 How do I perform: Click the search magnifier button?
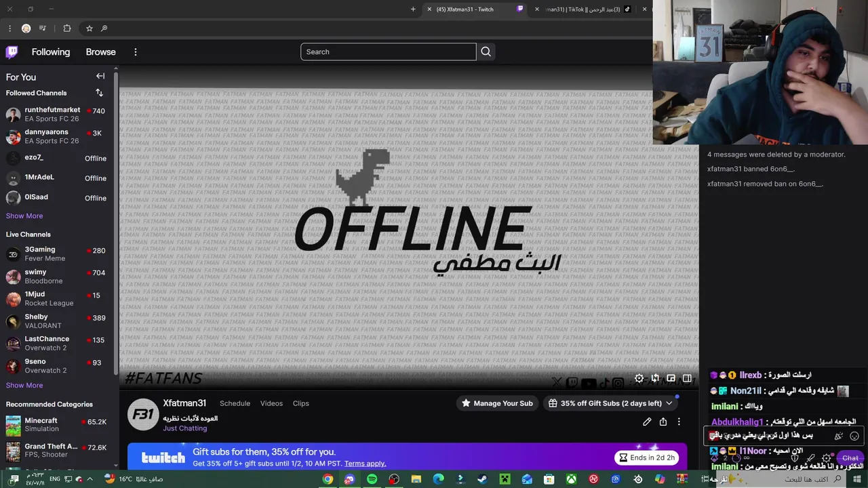486,52
